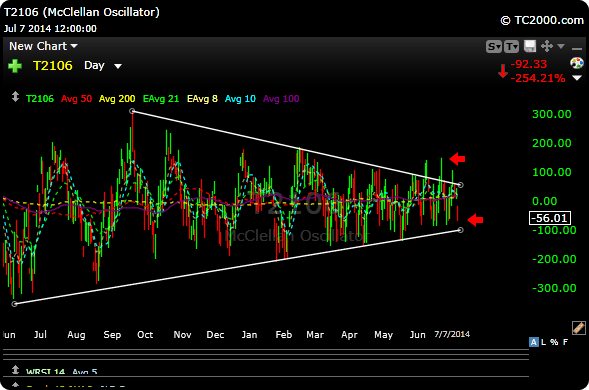The width and height of the screenshot is (589, 390).
Task: Select the green T2106 legend label
Action: coord(40,99)
